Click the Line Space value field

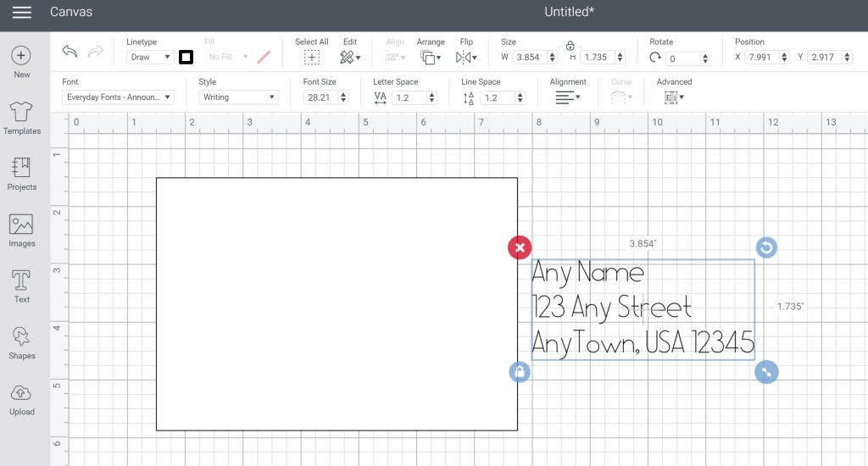(497, 97)
